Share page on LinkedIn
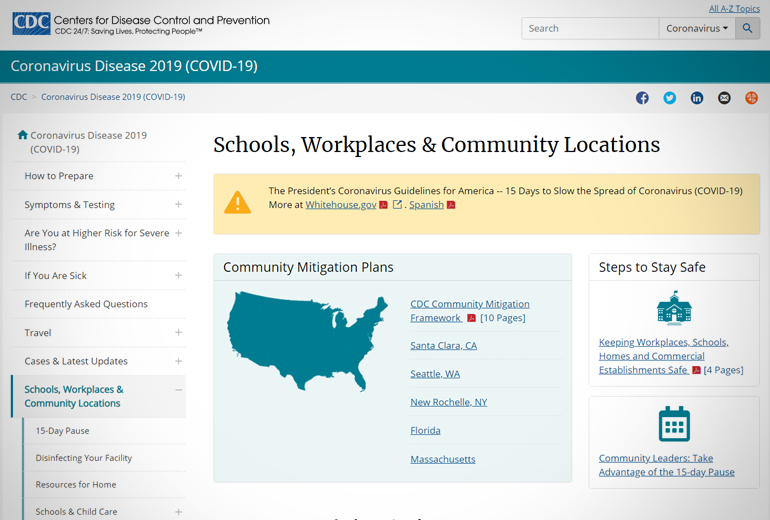This screenshot has width=770, height=520. [x=697, y=98]
